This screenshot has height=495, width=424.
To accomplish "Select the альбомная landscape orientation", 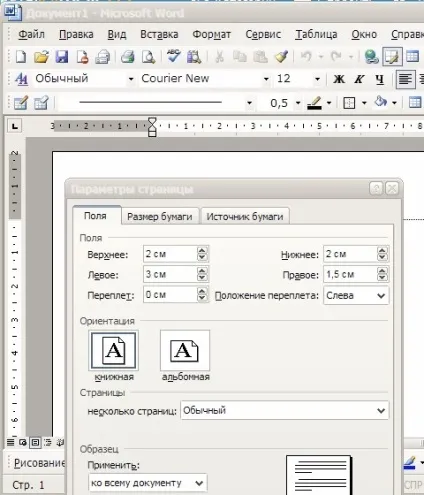I will coord(185,350).
